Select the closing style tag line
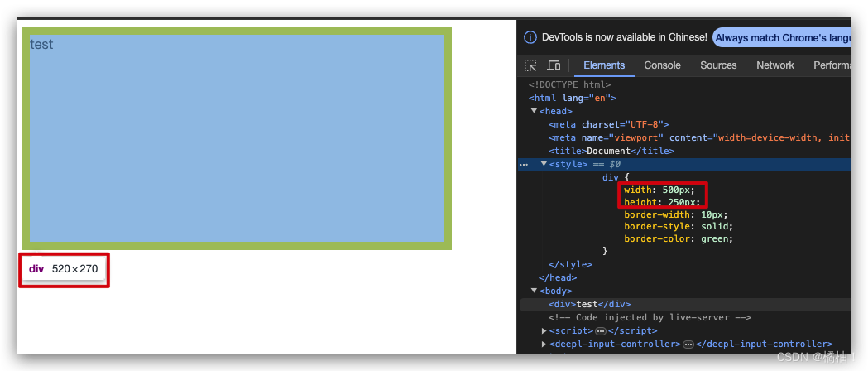This screenshot has width=868, height=371. click(570, 265)
